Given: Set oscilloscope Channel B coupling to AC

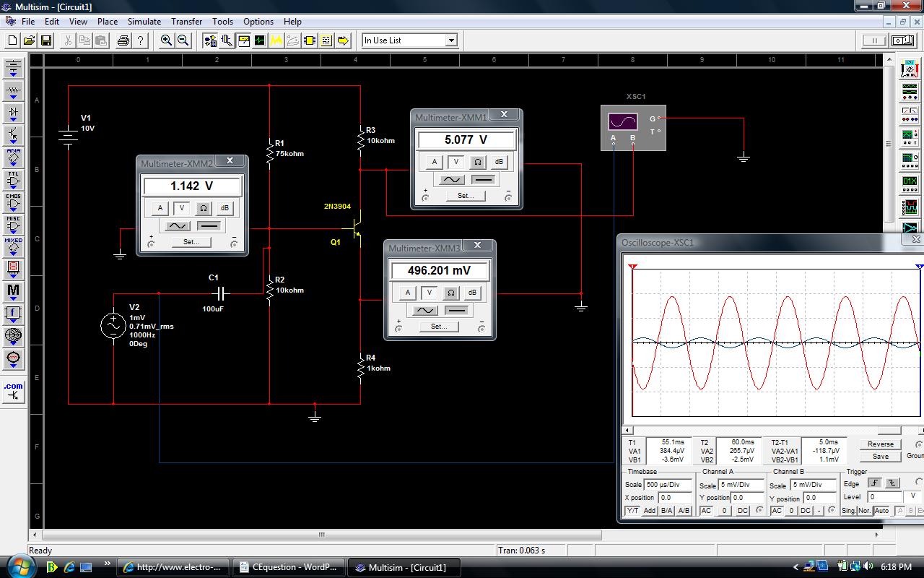Looking at the screenshot, I should point(777,511).
